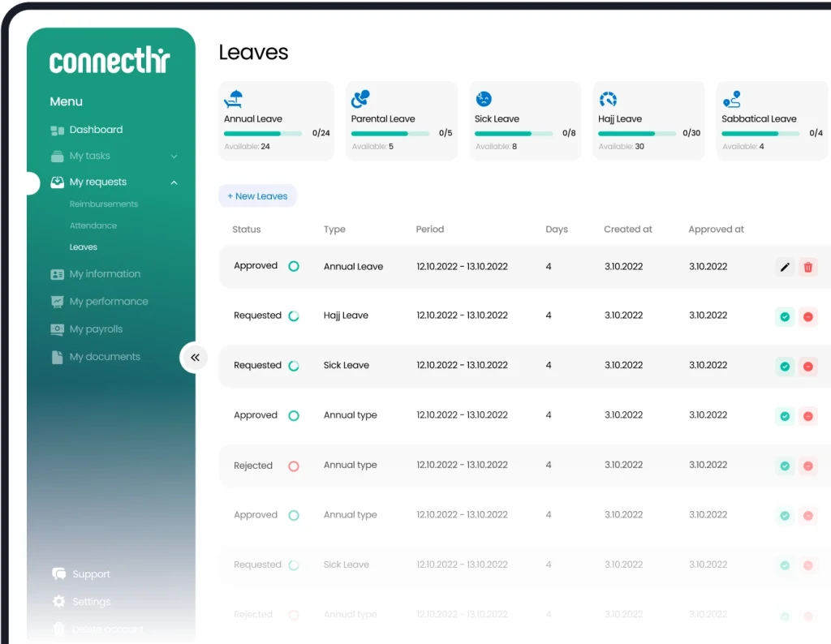Click the Annual Leave beach umbrella icon

pos(234,98)
